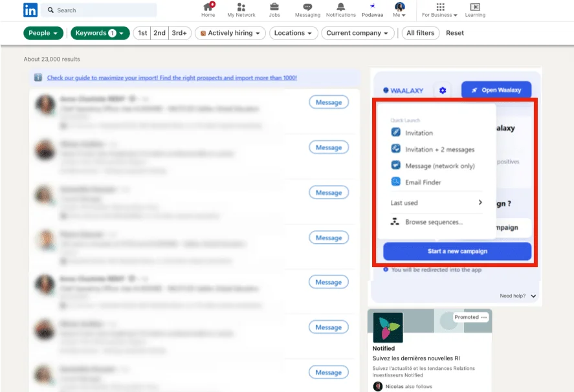Expand the For Business grid menu
Viewport: 574px width, 392px height.
439,10
